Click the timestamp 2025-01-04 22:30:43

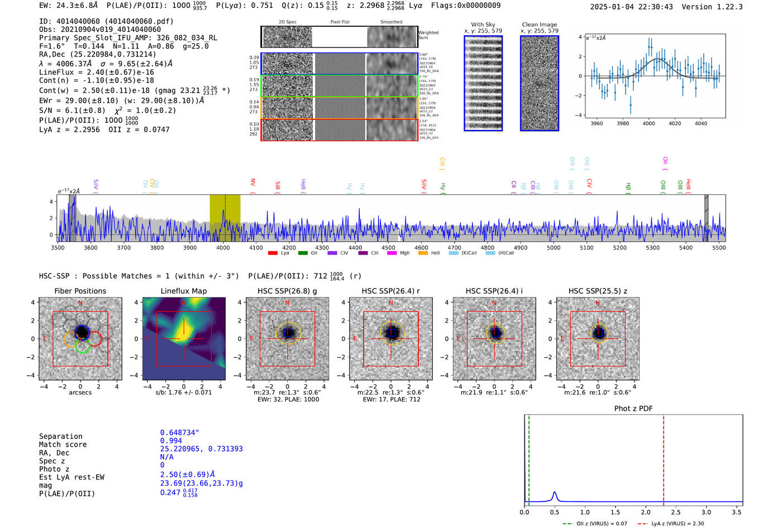point(632,7)
